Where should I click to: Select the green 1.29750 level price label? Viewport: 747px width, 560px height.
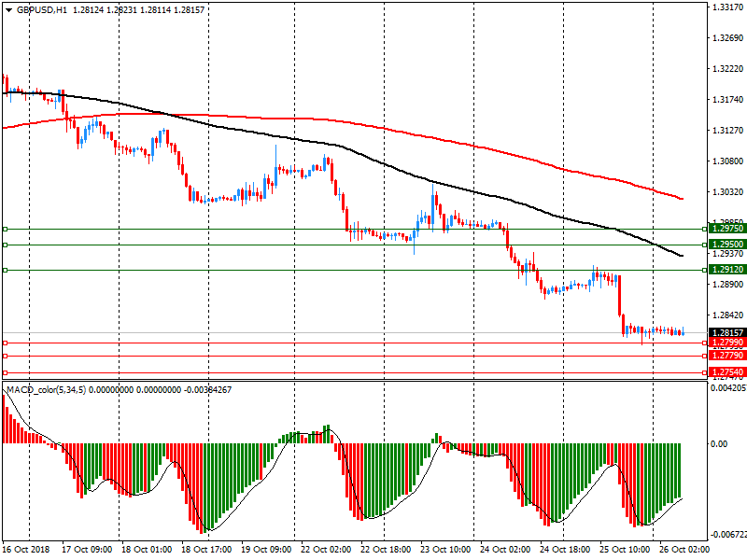pyautogui.click(x=727, y=229)
